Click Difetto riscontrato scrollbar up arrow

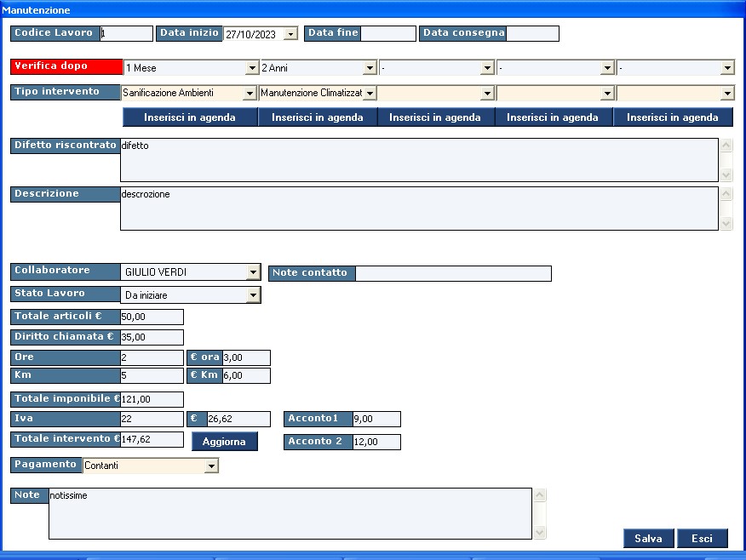[726, 145]
